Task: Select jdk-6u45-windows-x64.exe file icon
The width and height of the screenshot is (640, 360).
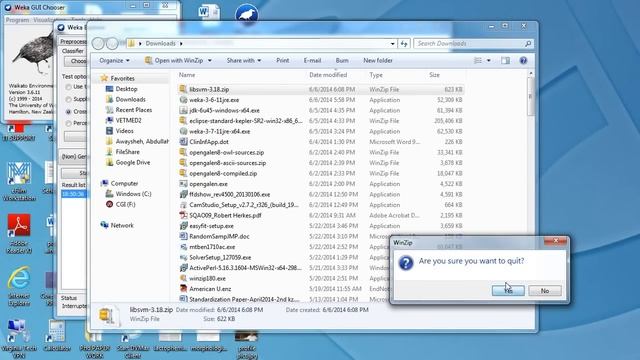Action: pyautogui.click(x=183, y=110)
